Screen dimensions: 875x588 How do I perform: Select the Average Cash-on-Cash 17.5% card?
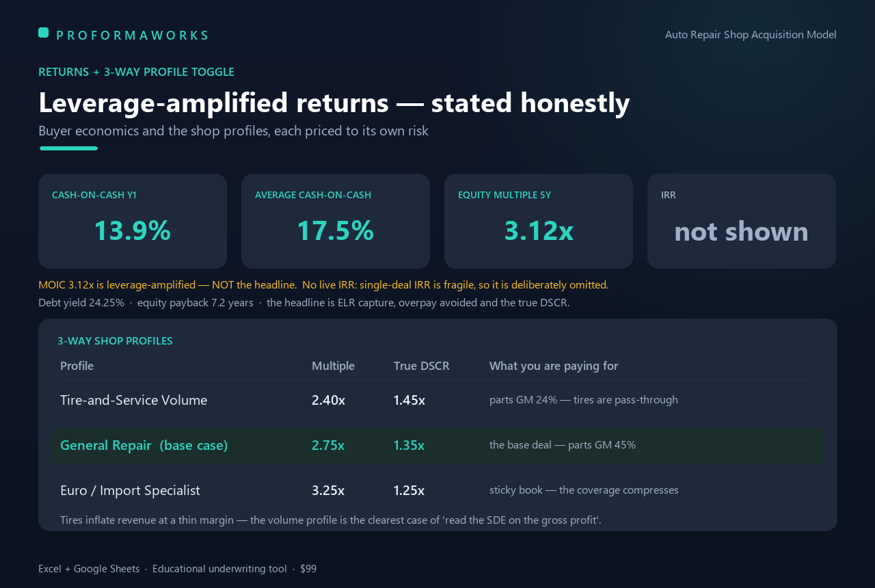point(336,221)
